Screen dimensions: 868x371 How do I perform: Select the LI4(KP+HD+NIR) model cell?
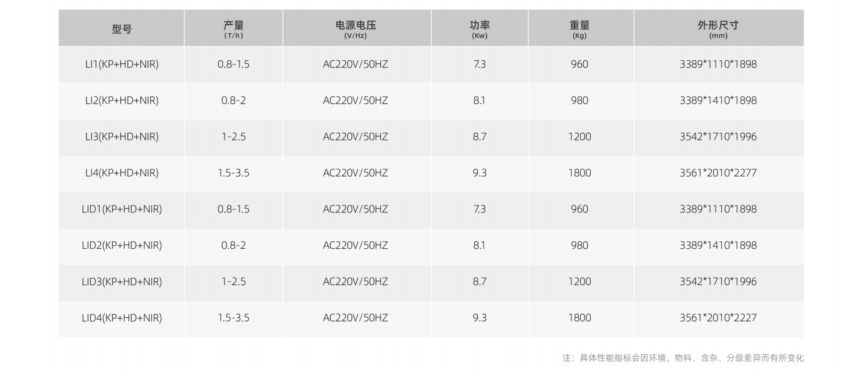click(122, 173)
